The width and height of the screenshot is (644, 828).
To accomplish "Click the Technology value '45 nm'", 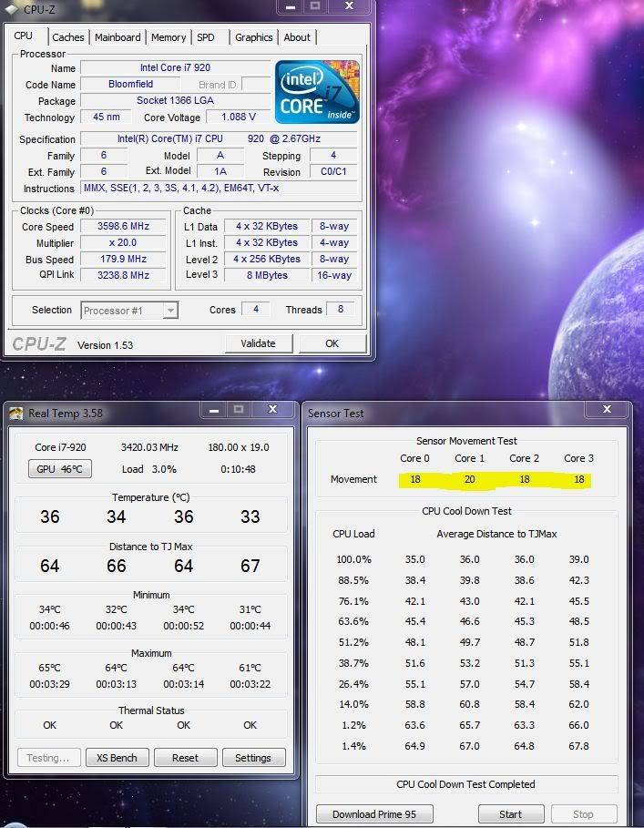I will tap(106, 117).
